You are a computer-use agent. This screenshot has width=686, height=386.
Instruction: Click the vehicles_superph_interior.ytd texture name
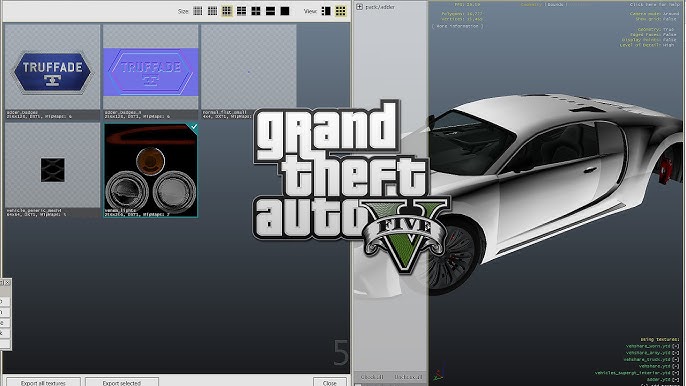click(633, 373)
